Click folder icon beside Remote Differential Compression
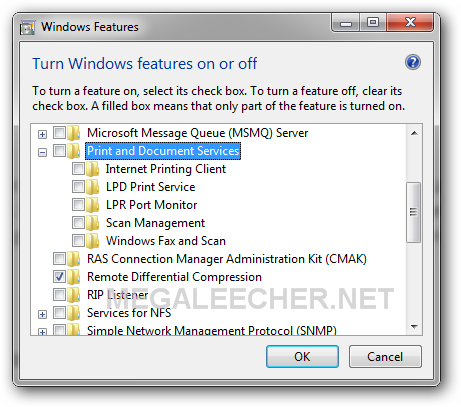Image resolution: width=461 pixels, height=407 pixels. 74,277
